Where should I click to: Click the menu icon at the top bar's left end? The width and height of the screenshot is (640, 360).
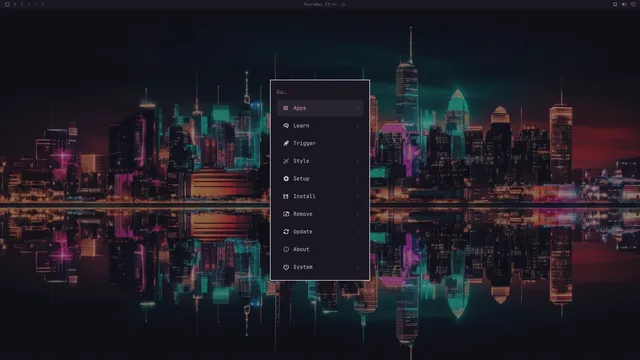(x=7, y=4)
